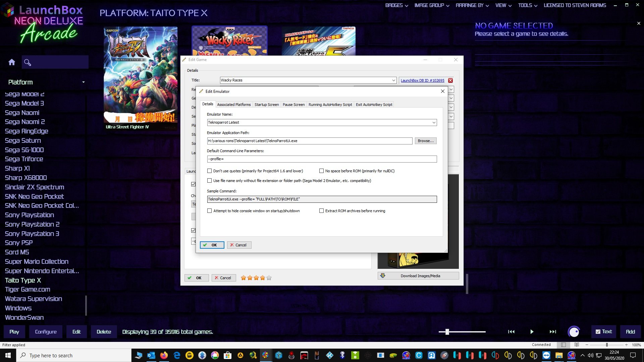The image size is (644, 362).
Task: Open the notification center icon
Action: pyautogui.click(x=633, y=355)
